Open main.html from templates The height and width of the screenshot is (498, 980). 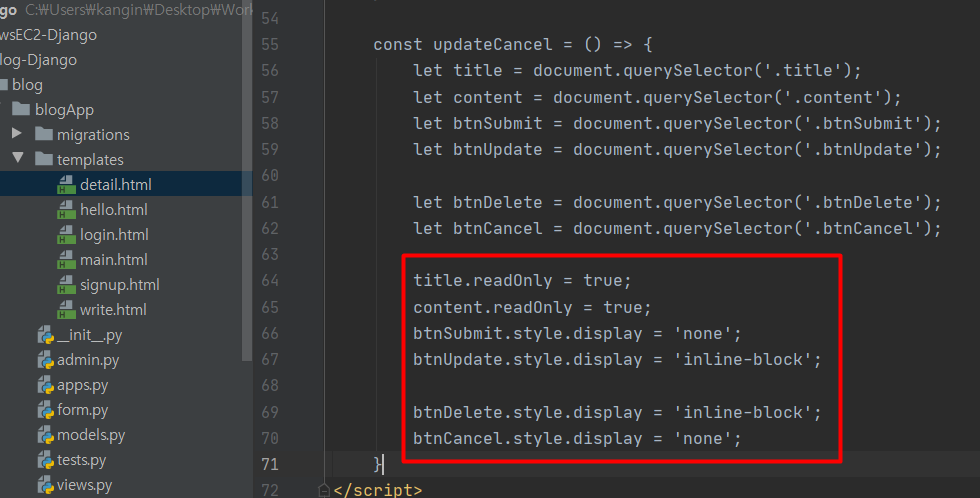pos(114,259)
